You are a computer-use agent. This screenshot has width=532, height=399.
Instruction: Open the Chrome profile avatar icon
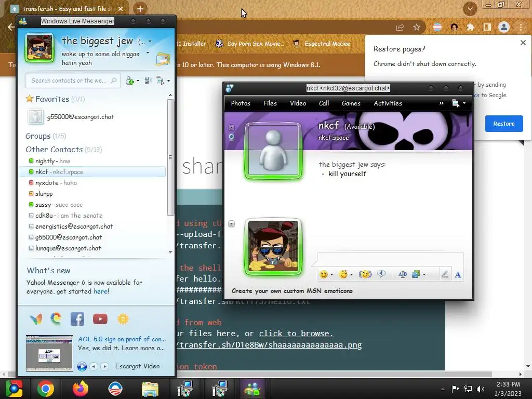pyautogui.click(x=504, y=27)
